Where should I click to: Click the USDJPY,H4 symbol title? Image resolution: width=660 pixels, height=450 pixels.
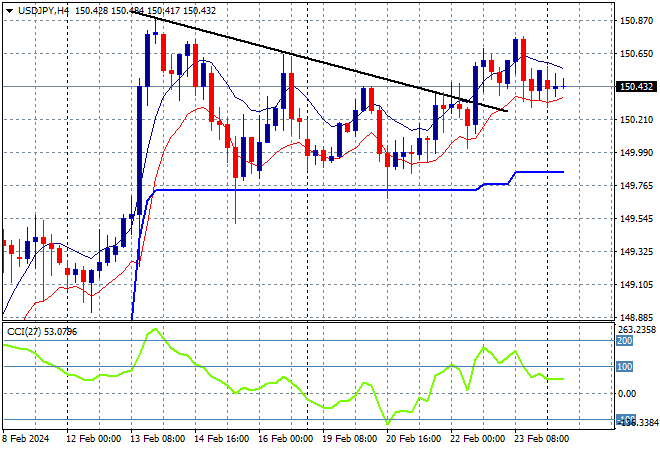pos(43,11)
